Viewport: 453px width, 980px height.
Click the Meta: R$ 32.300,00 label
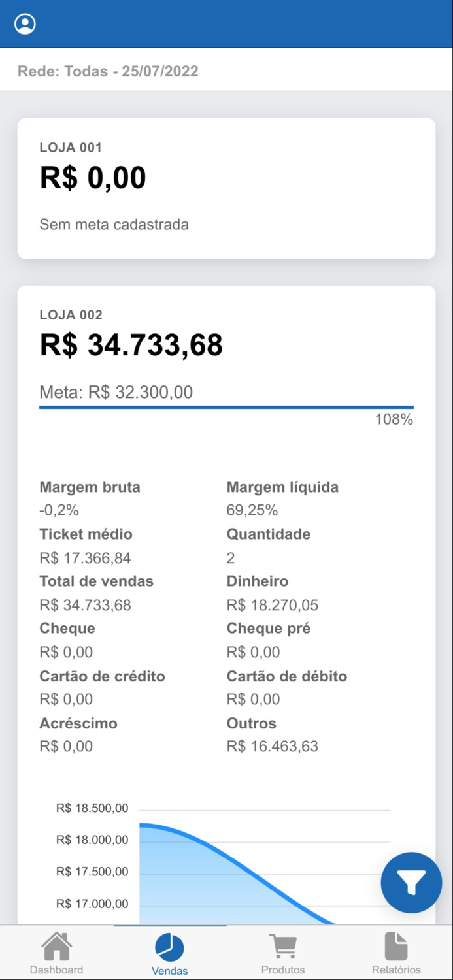click(116, 392)
